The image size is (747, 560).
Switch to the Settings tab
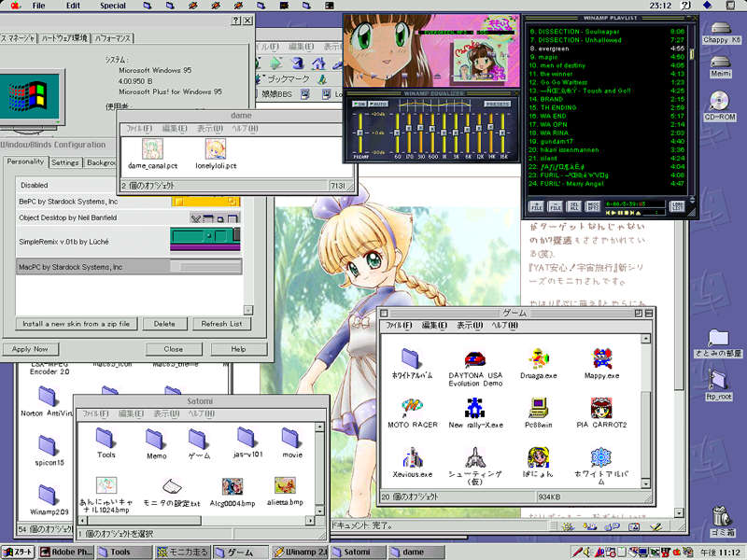(64, 162)
